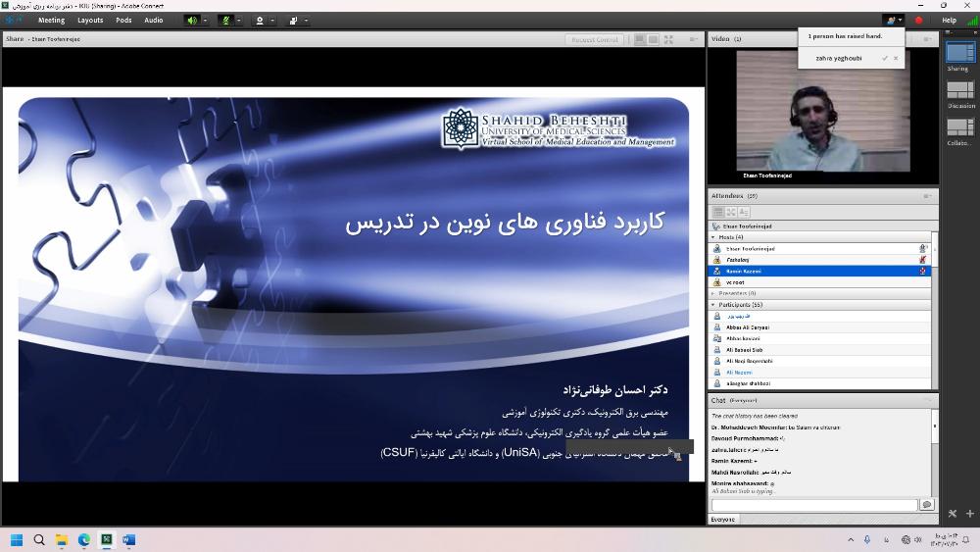The image size is (980, 552).
Task: Approve zahra yaghoubi's raised hand checkmark
Action: 884,58
